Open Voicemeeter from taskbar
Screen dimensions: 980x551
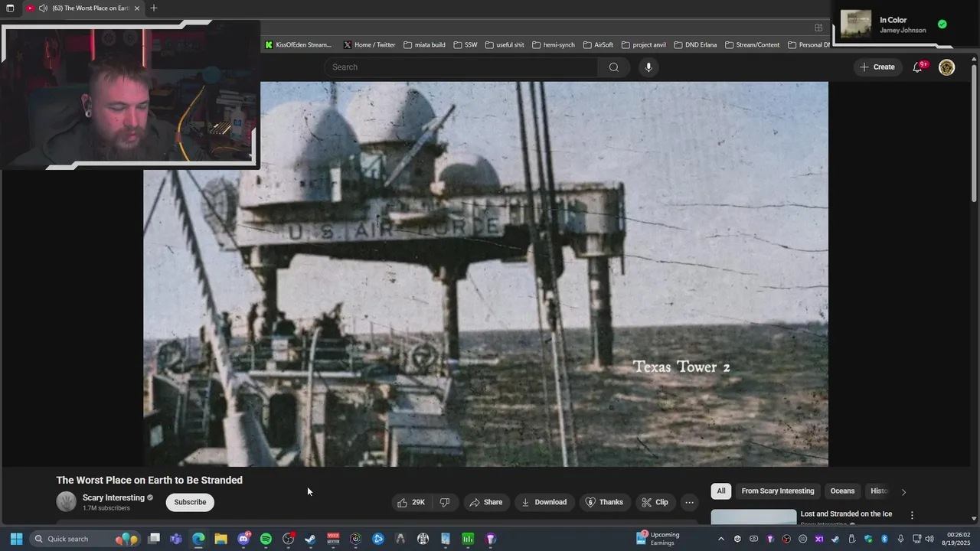tap(333, 539)
